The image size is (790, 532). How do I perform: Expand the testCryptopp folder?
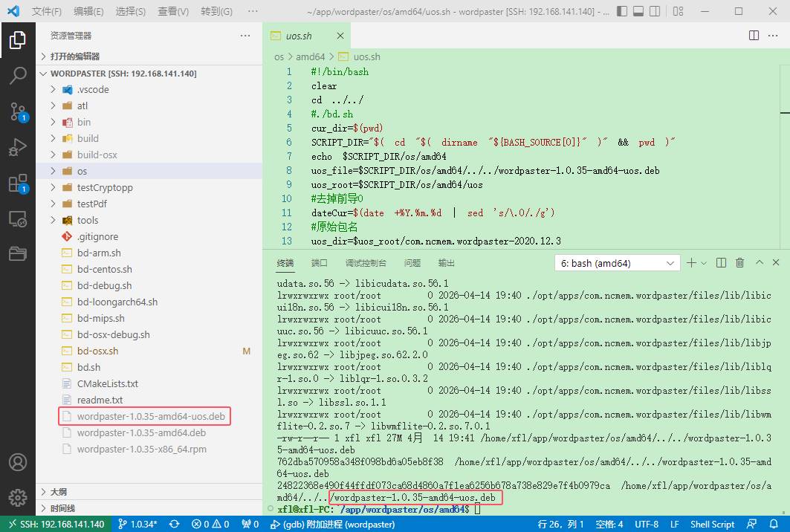pyautogui.click(x=104, y=187)
